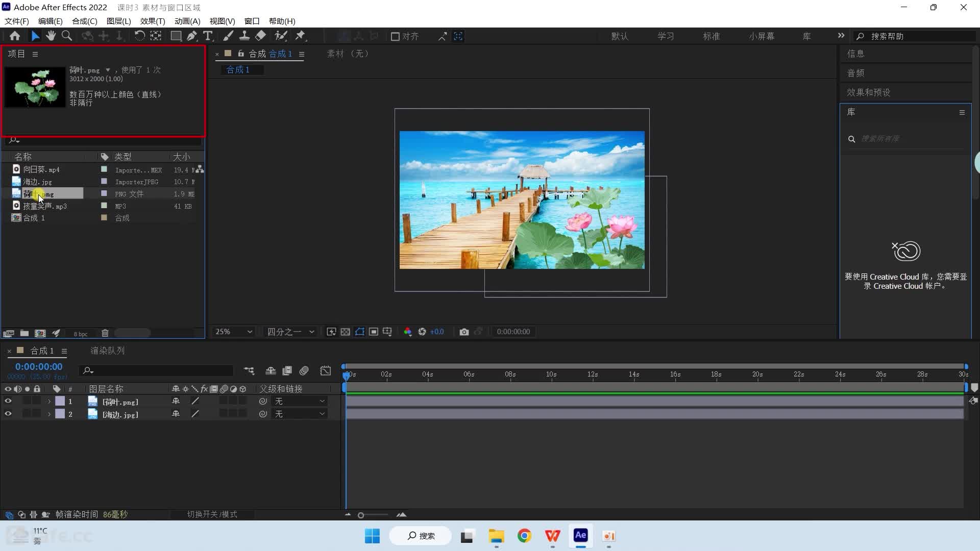Select the Pen tool
The width and height of the screenshot is (980, 551).
coord(191,36)
